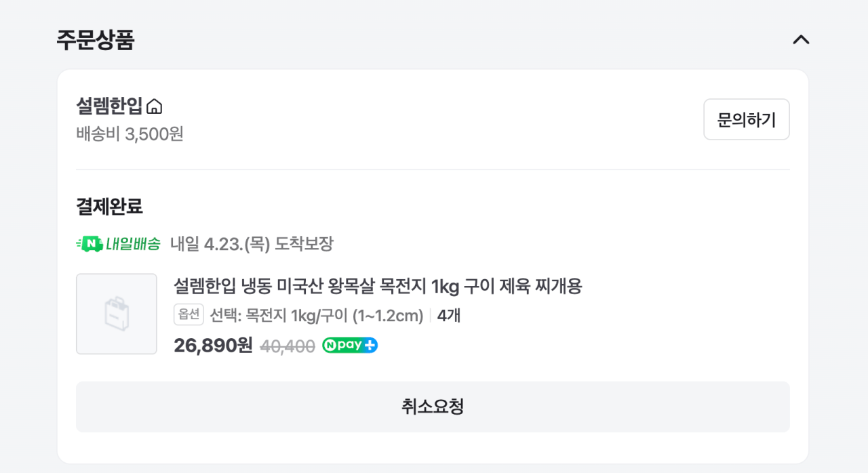Click the Npay Plus payment badge
The height and width of the screenshot is (473, 868).
[x=349, y=346]
